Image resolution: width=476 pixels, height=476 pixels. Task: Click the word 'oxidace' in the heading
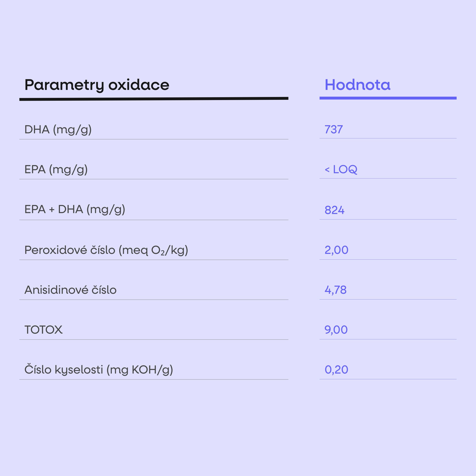[139, 85]
